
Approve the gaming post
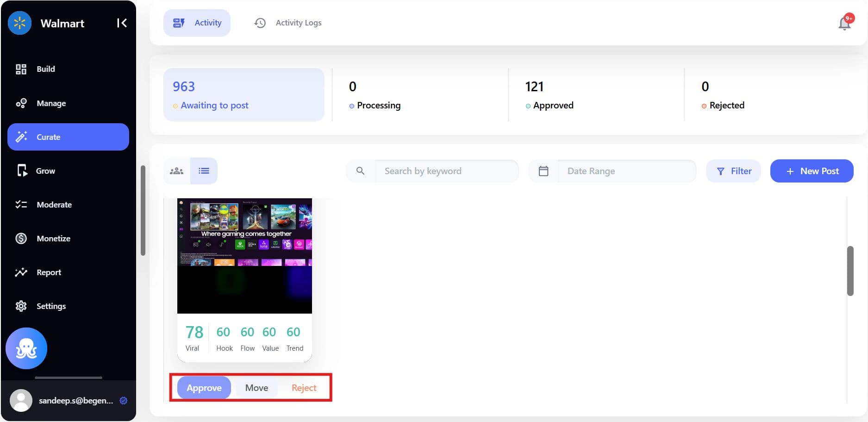point(204,388)
